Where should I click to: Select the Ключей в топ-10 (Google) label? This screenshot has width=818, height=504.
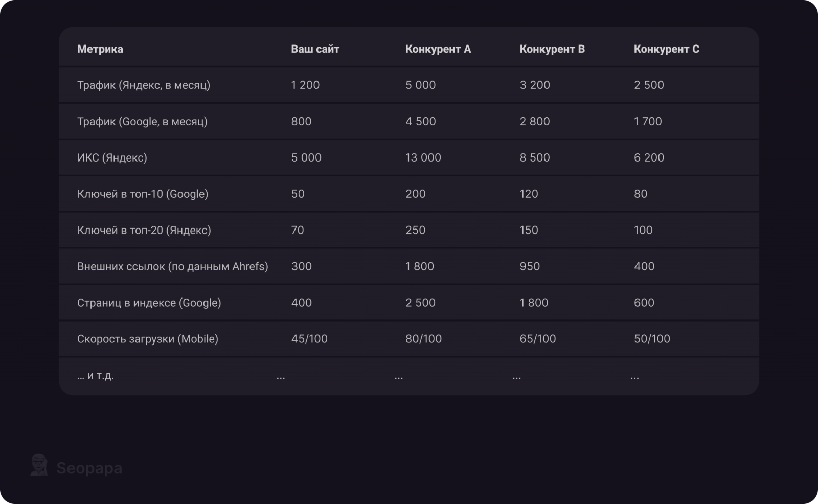(x=143, y=194)
